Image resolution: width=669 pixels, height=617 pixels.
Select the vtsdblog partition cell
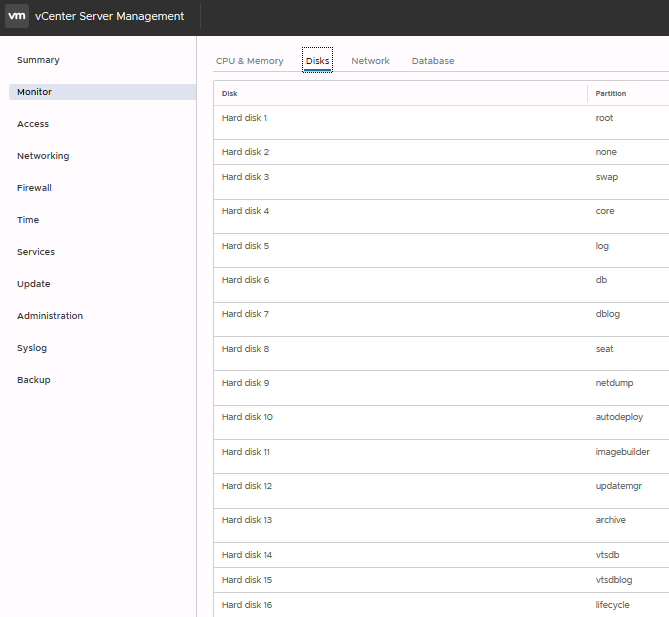click(614, 580)
